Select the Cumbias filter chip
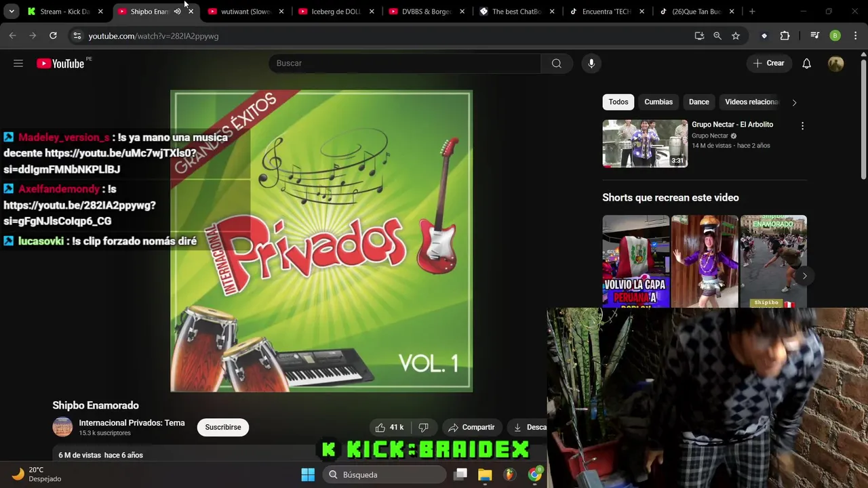868x488 pixels. pyautogui.click(x=658, y=102)
